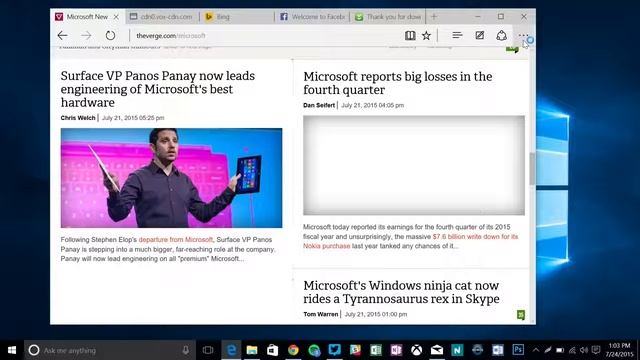
Task: Add page to favorites with star icon
Action: coord(426,36)
